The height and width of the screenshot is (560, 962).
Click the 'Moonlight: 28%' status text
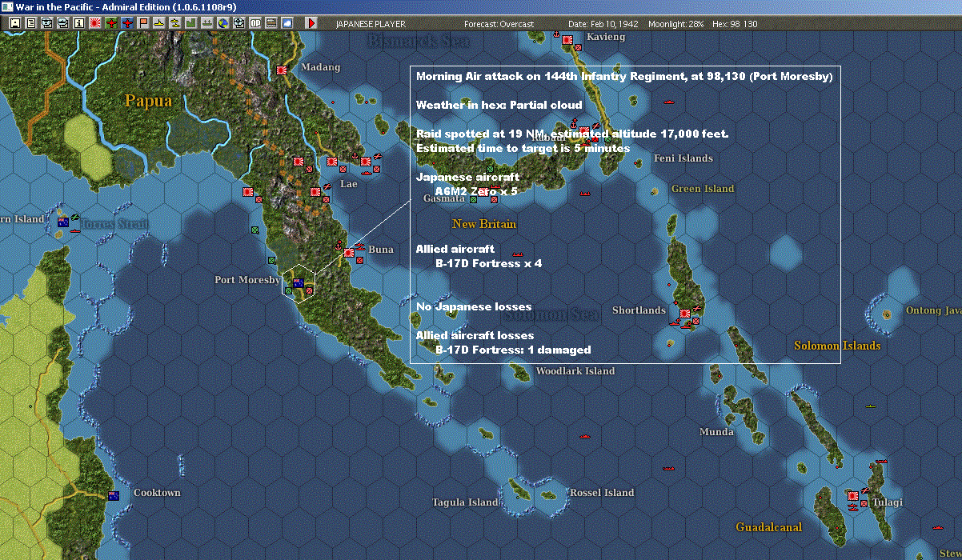click(x=676, y=24)
